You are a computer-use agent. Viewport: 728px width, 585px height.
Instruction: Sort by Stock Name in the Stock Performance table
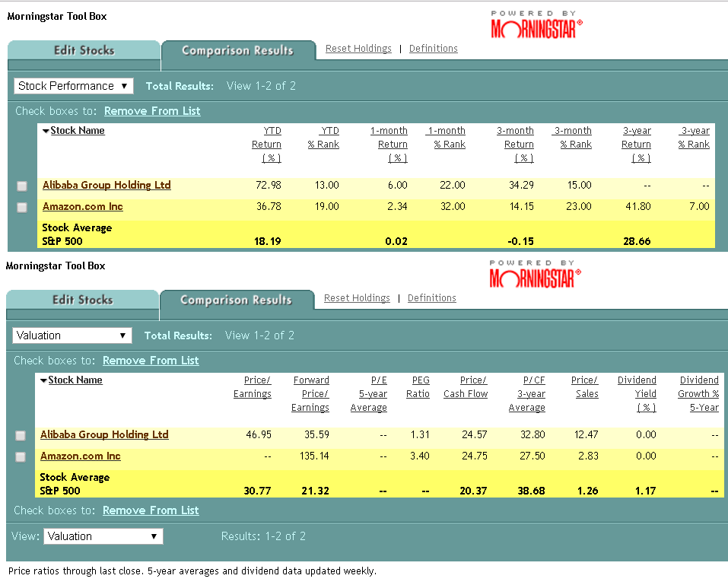(x=77, y=130)
